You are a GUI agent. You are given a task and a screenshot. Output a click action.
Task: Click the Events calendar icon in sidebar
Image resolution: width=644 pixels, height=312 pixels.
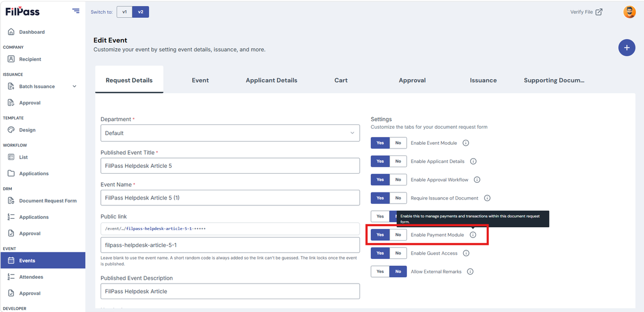(11, 261)
